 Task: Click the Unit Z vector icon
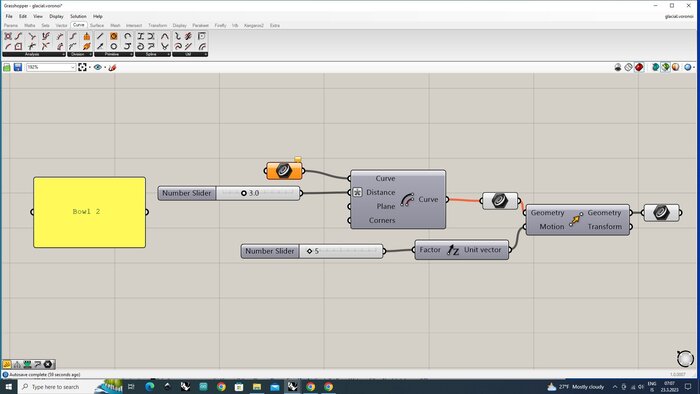[x=453, y=250]
